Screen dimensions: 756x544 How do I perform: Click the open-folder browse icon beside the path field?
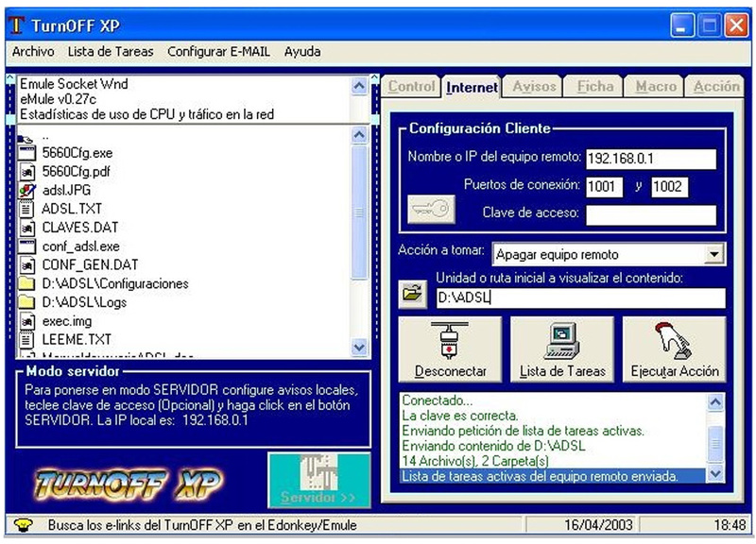pyautogui.click(x=413, y=294)
